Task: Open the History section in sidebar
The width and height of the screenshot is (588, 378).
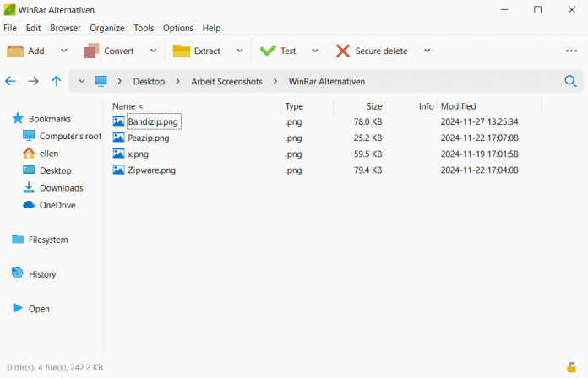Action: [x=41, y=274]
